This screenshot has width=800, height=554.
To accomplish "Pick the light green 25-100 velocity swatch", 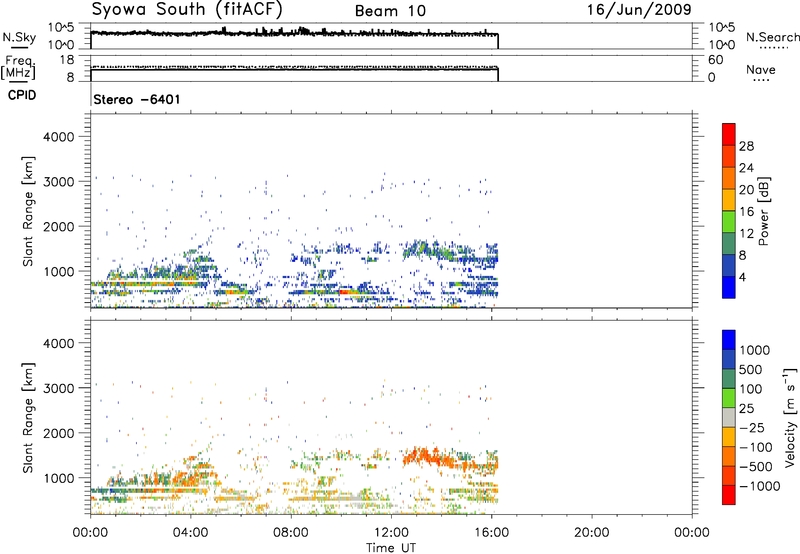I will (x=729, y=398).
